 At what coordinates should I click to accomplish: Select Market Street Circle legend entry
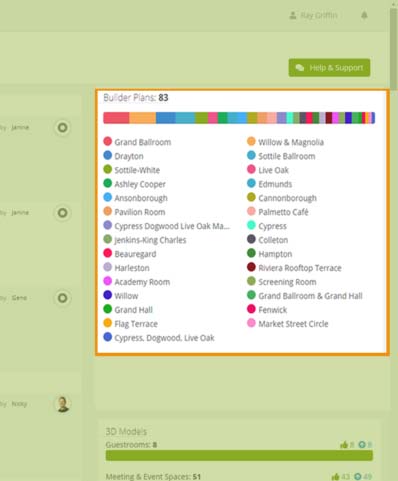(288, 323)
